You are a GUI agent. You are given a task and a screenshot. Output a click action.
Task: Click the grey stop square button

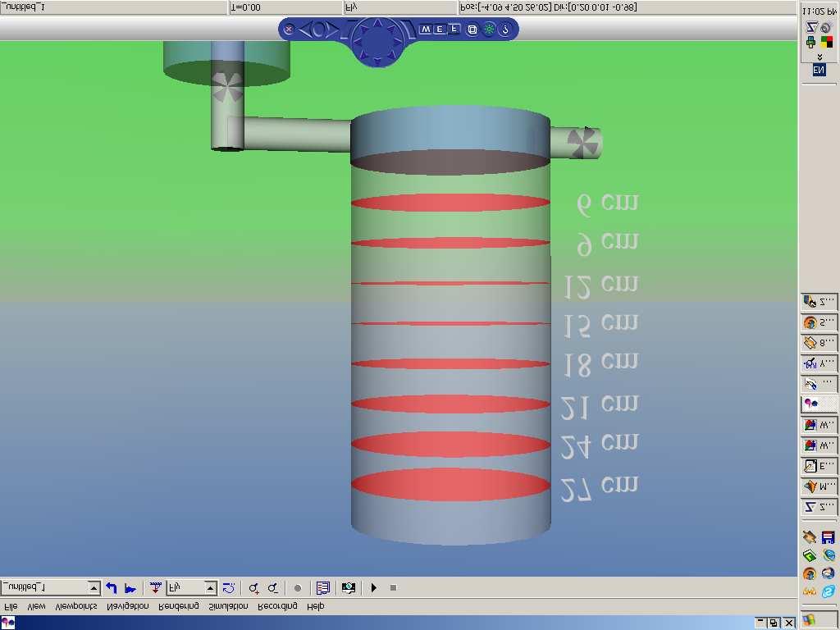[x=393, y=587]
